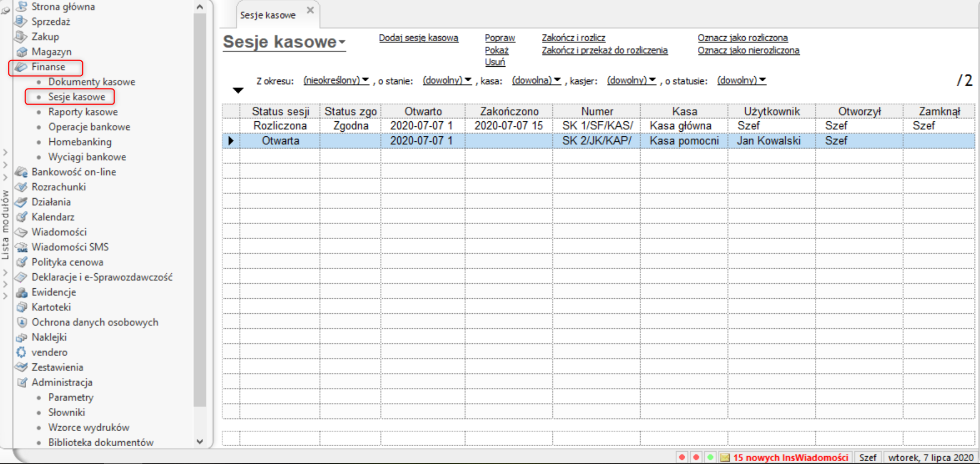Click the vendero gear icon

(21, 352)
